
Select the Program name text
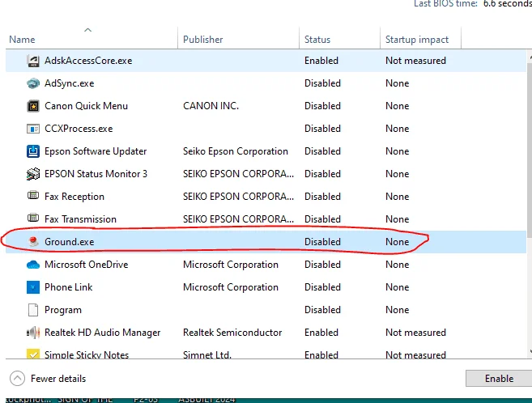(63, 310)
